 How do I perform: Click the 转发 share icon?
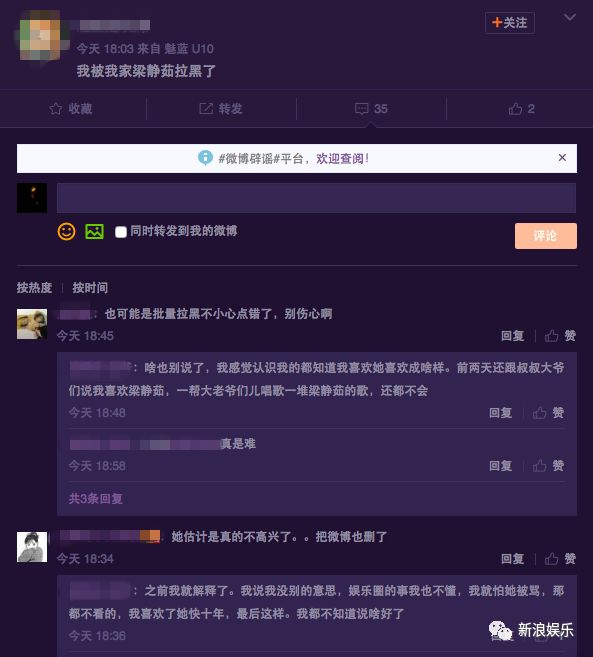point(206,109)
